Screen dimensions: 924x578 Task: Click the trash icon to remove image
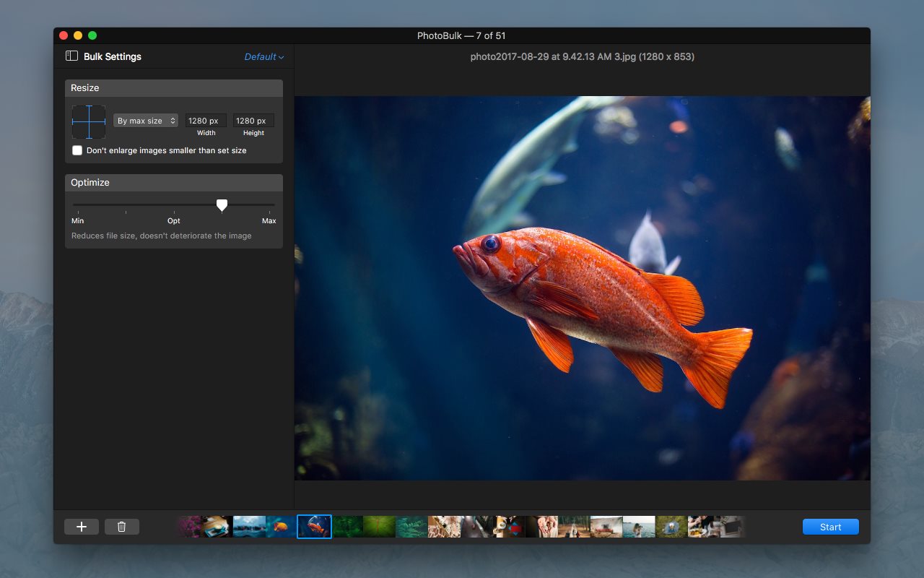tap(122, 527)
